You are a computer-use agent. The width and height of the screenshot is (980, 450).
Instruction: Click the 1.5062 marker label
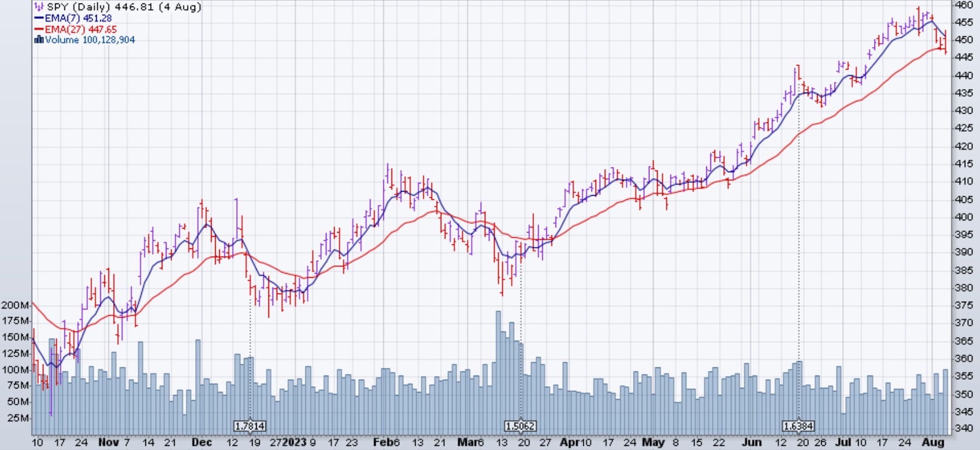coord(520,426)
